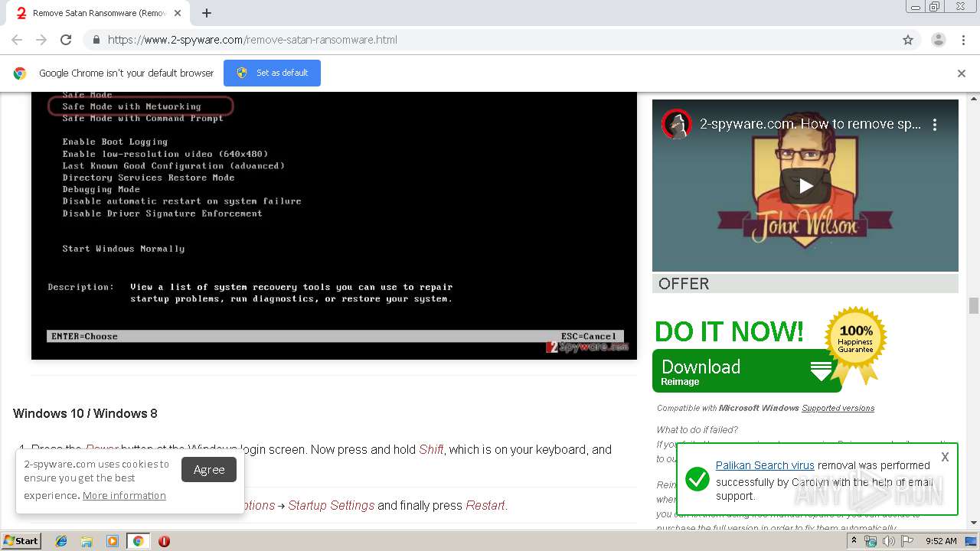Screen dimensions: 980x551
Task: Click the Download Reimage button
Action: 746,371
